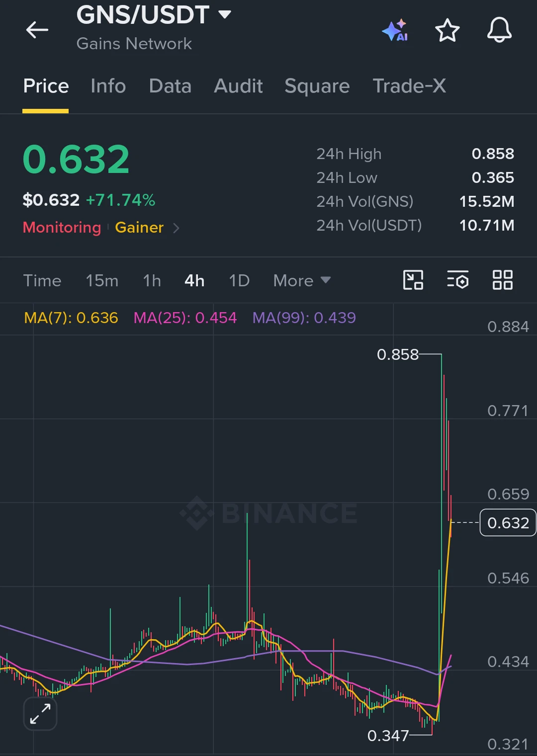537x756 pixels.
Task: Tap the Monitoring tag link
Action: (x=62, y=228)
